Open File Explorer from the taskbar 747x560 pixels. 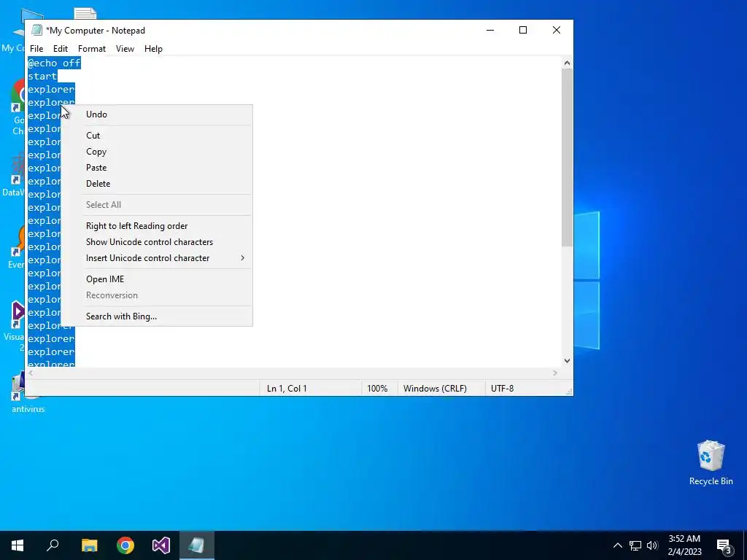pos(89,545)
